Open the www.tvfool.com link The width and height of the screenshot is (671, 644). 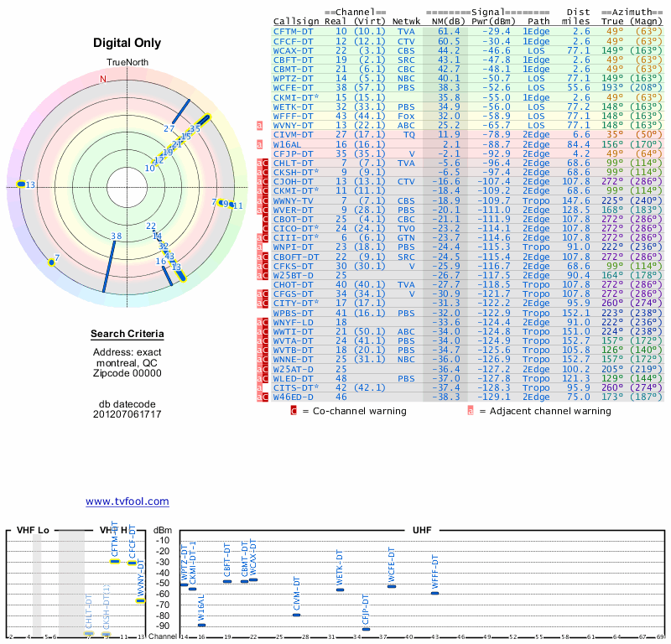[127, 501]
